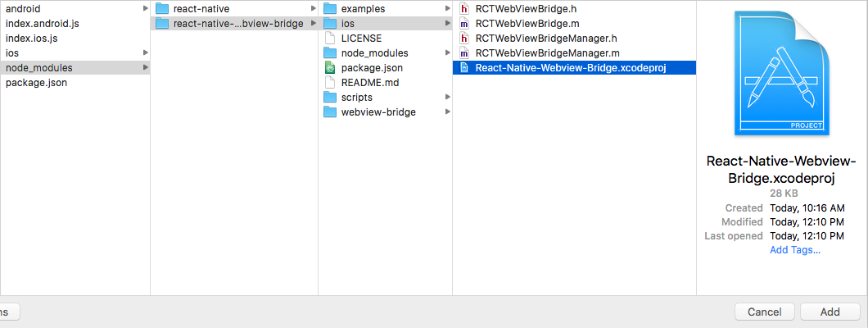Expand the examples folder arrow
The image size is (868, 328).
(x=447, y=9)
